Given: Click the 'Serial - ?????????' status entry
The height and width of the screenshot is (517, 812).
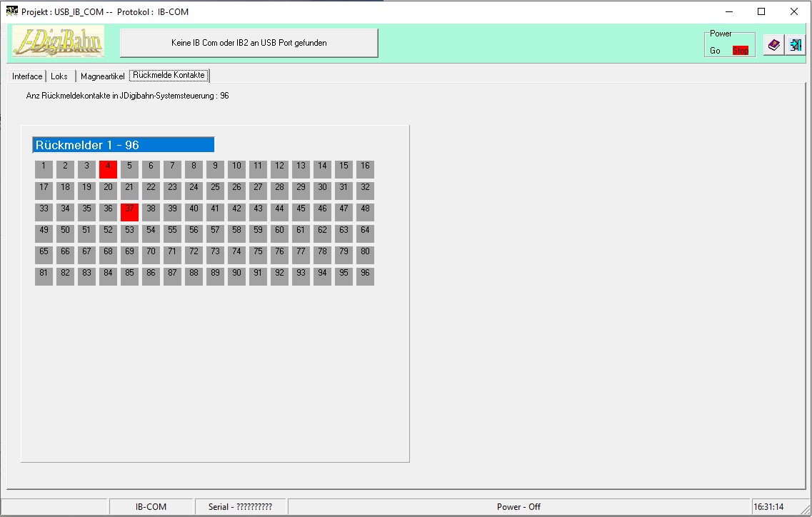Looking at the screenshot, I should pyautogui.click(x=240, y=506).
